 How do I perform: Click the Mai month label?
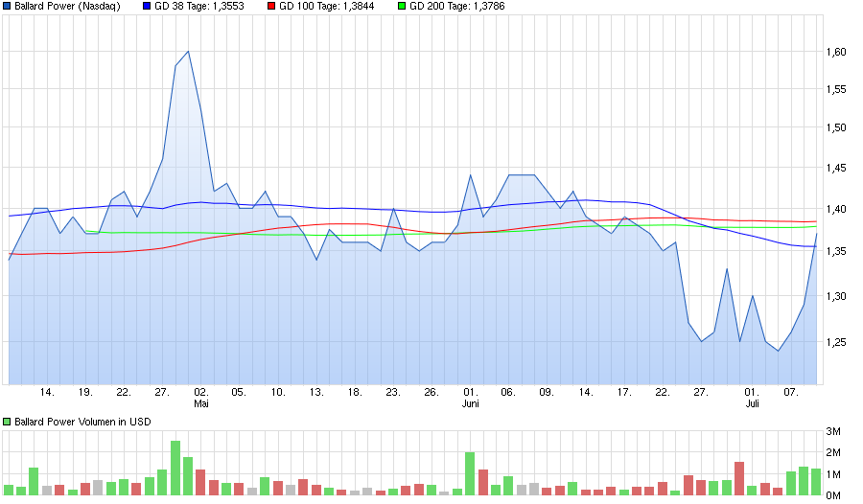coord(201,403)
